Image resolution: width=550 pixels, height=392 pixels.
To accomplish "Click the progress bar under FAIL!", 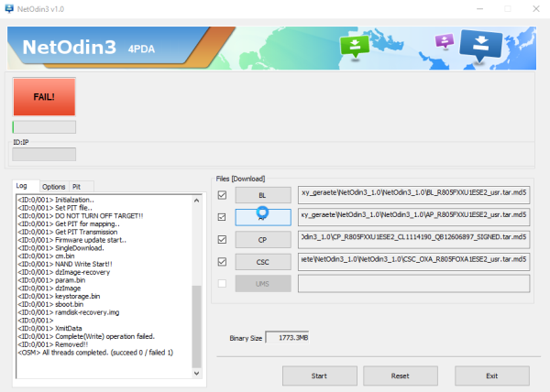I will [44, 127].
